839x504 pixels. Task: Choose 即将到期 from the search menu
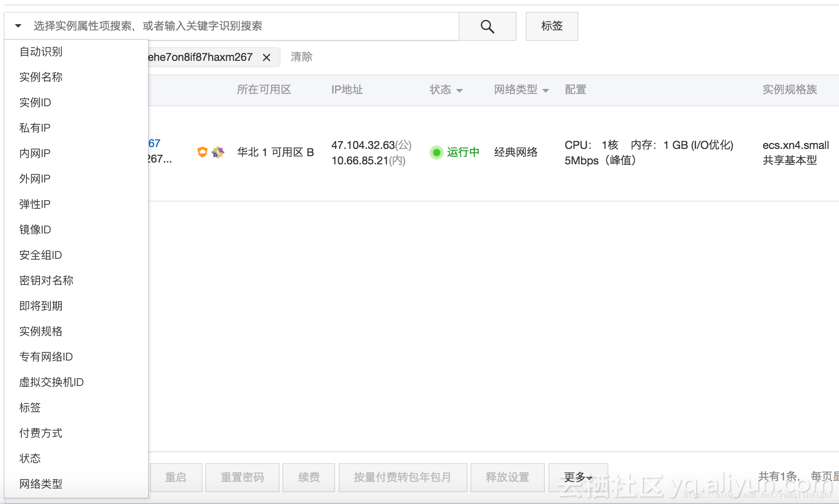pos(76,306)
